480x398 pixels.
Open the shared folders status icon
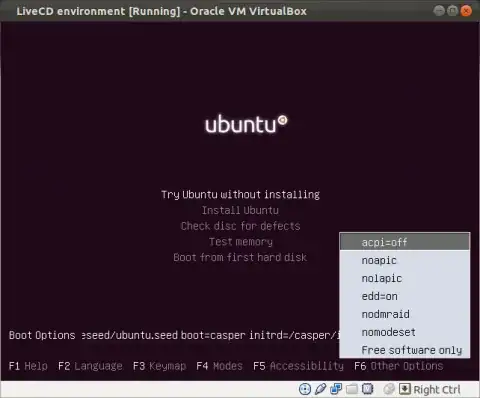pyautogui.click(x=352, y=389)
